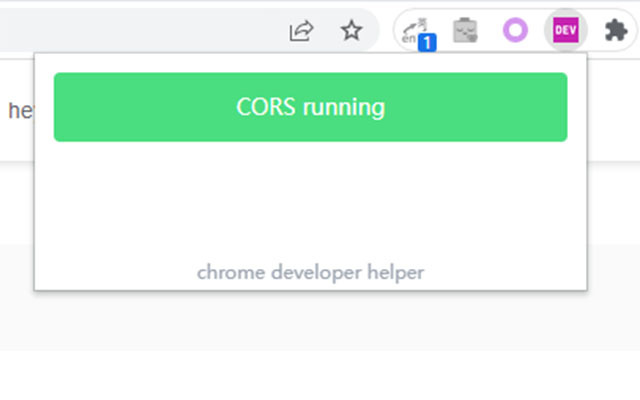
Task: Click the pink DEV extension icon
Action: click(566, 30)
